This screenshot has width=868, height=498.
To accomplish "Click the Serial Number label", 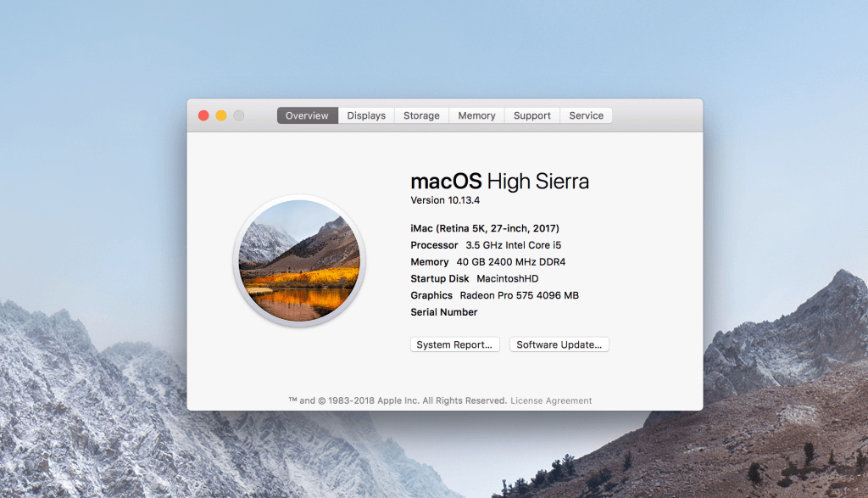I will (x=444, y=312).
